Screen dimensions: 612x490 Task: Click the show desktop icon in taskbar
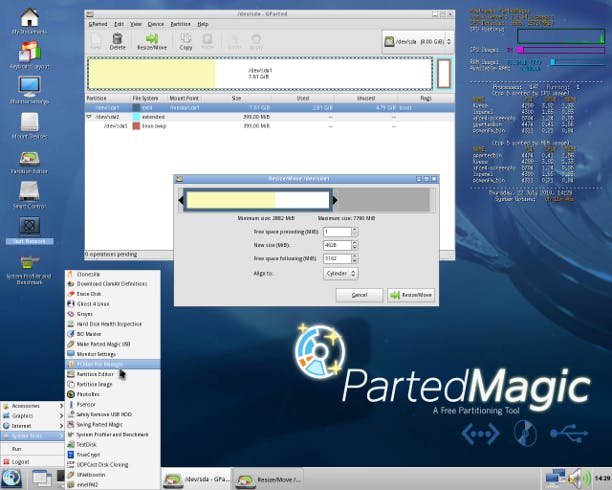pyautogui.click(x=42, y=479)
